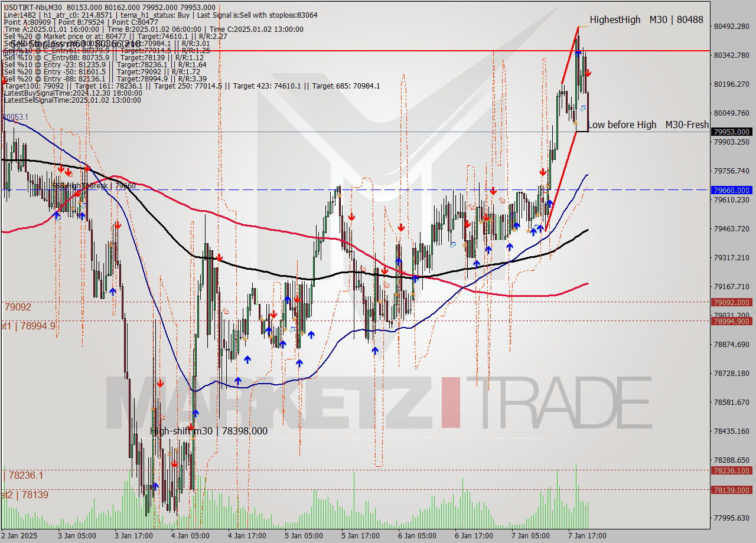
Task: Click the 6 Jan 17:00 time axis label
Action: click(474, 536)
